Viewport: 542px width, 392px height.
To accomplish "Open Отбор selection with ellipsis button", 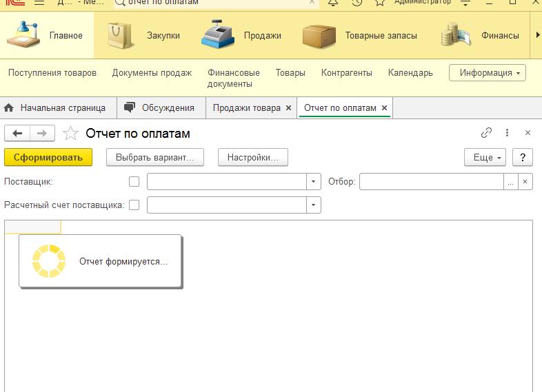I will pyautogui.click(x=510, y=182).
